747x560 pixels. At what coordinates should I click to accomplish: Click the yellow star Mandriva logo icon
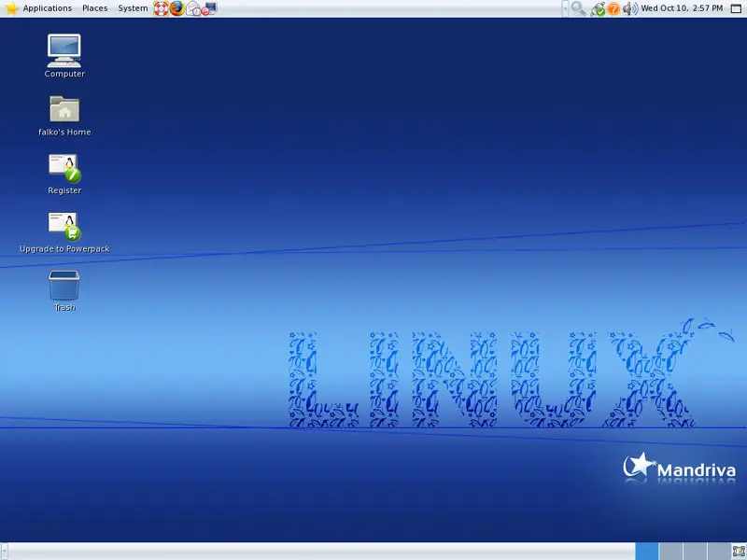coord(11,8)
